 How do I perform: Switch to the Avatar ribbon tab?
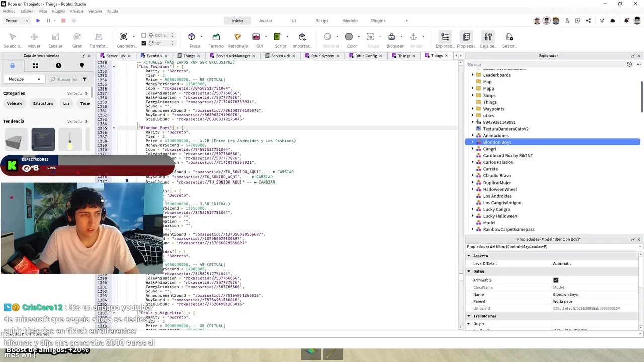[x=266, y=21]
